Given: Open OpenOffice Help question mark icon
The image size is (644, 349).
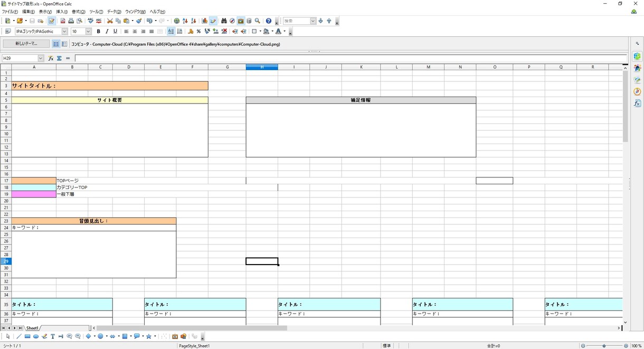Looking at the screenshot, I should coord(269,21).
